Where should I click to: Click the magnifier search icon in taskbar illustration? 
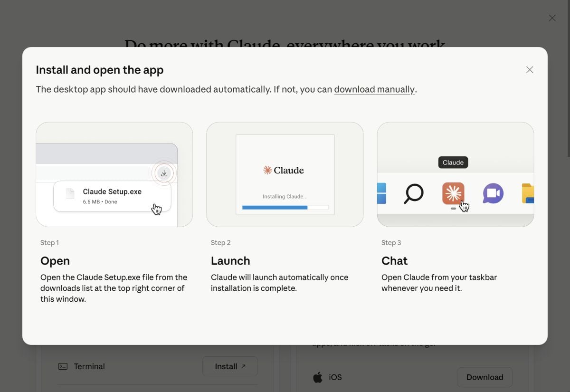click(x=413, y=193)
